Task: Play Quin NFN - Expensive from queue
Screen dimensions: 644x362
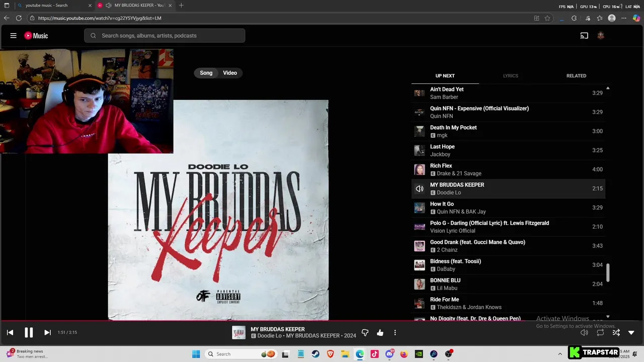Action: coord(508,112)
